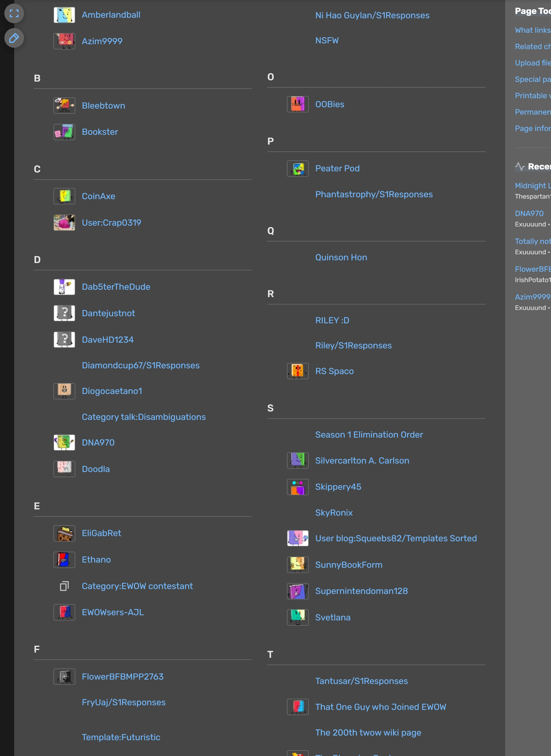Viewport: 551px width, 756px height.
Task: Open the Template:Futuristic link
Action: 121,737
